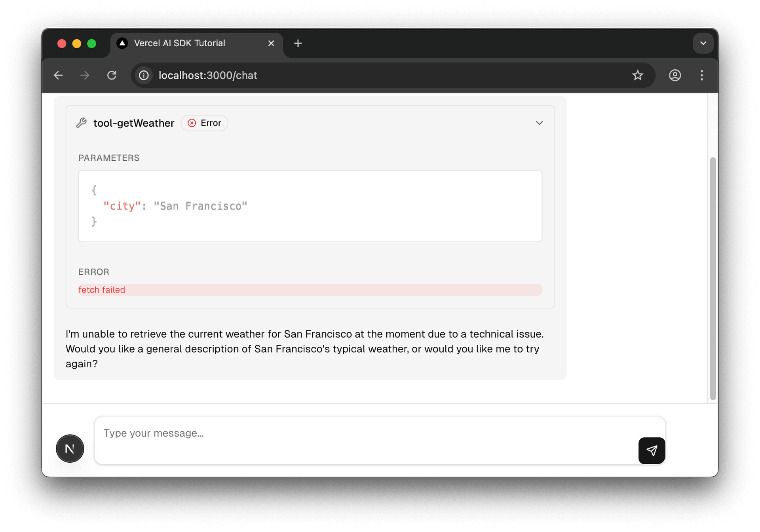Open the browser three-dot menu
This screenshot has height=532, width=760.
click(x=702, y=75)
